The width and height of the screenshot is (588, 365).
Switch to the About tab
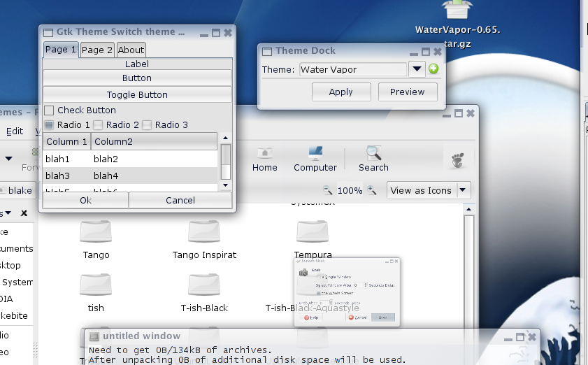pos(131,50)
